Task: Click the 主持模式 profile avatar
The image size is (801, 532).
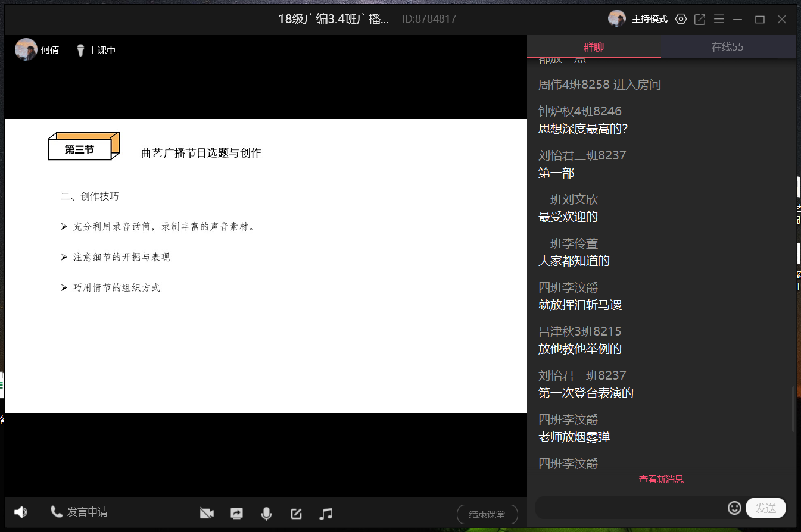Action: point(616,19)
